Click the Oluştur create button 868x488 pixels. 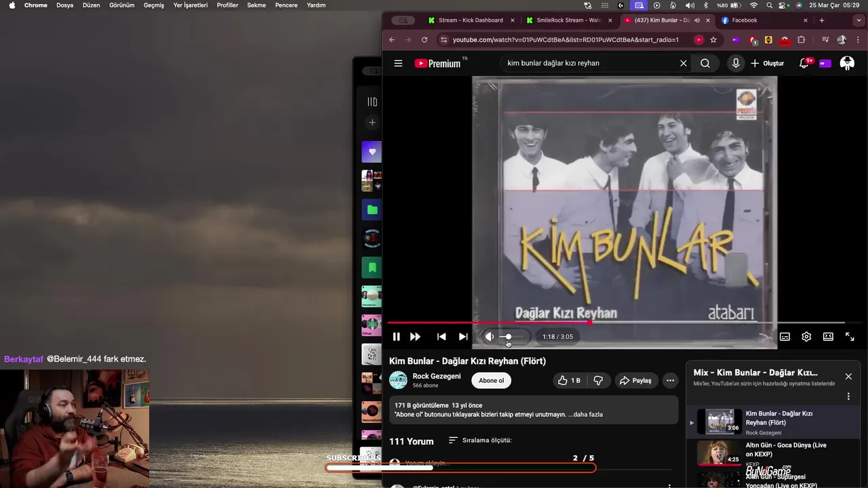(767, 63)
